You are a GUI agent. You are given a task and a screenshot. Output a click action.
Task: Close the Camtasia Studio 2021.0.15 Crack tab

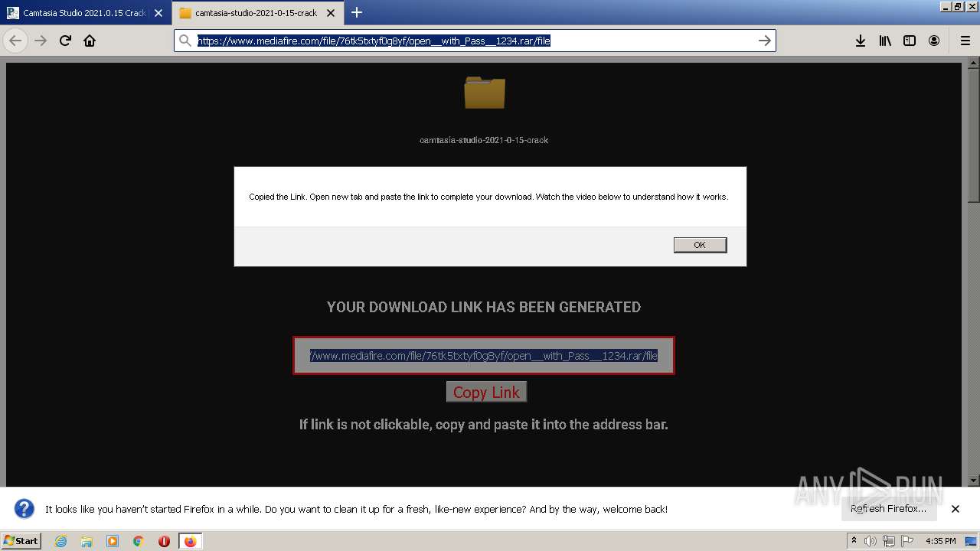pyautogui.click(x=158, y=13)
